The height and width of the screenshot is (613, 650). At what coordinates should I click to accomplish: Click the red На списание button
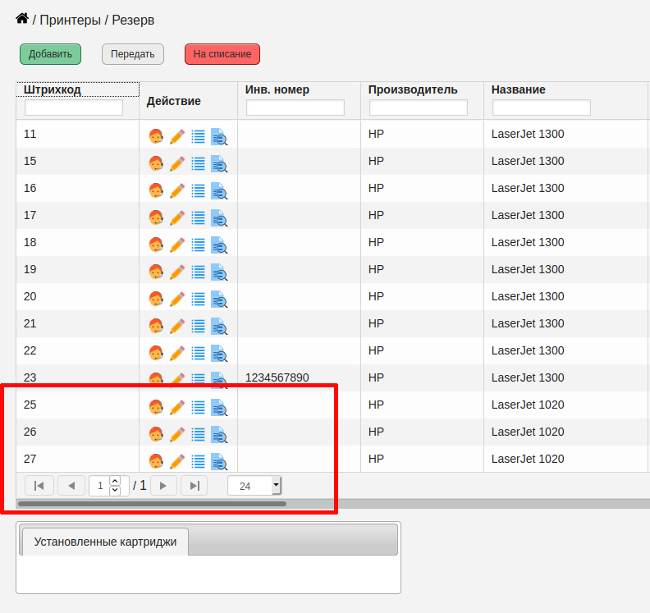point(222,54)
